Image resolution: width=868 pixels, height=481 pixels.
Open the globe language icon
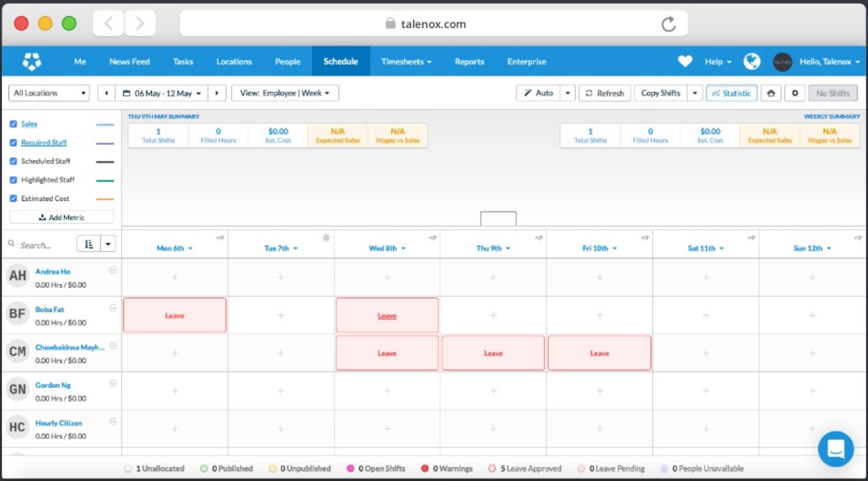(x=751, y=62)
